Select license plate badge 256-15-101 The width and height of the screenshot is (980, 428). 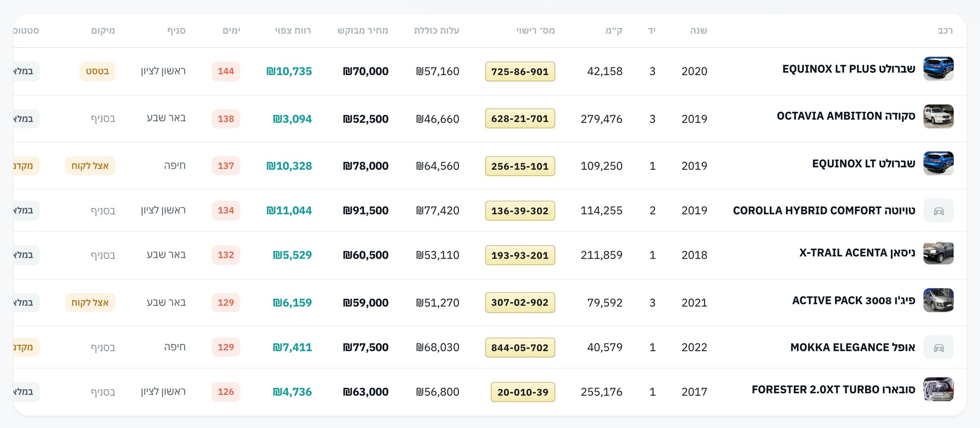click(x=520, y=166)
